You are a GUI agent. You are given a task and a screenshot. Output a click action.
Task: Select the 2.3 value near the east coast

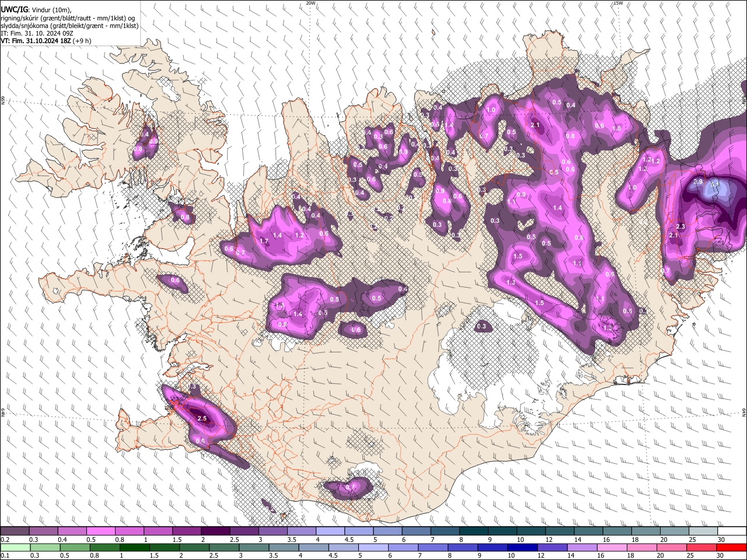(680, 226)
